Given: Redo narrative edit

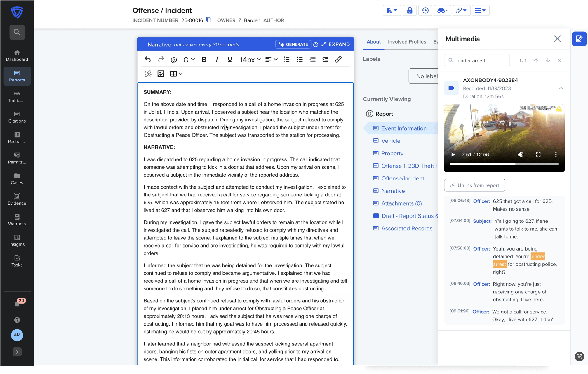Looking at the screenshot, I should (161, 60).
